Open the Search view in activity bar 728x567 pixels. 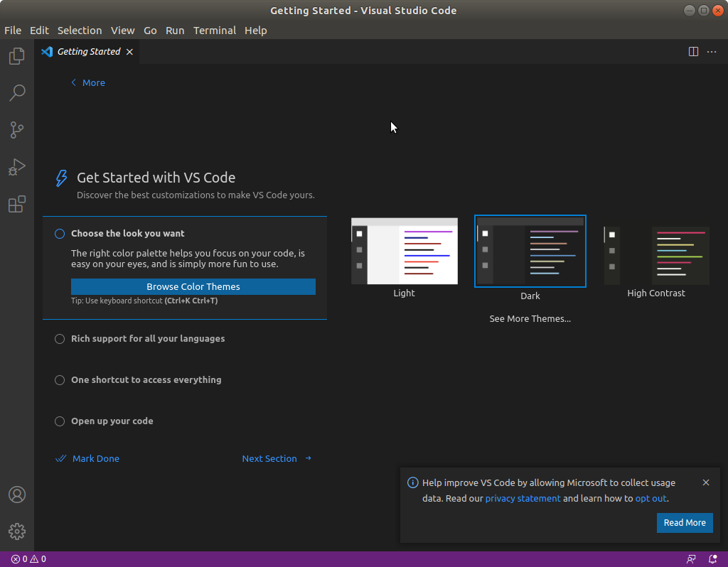[x=17, y=93]
